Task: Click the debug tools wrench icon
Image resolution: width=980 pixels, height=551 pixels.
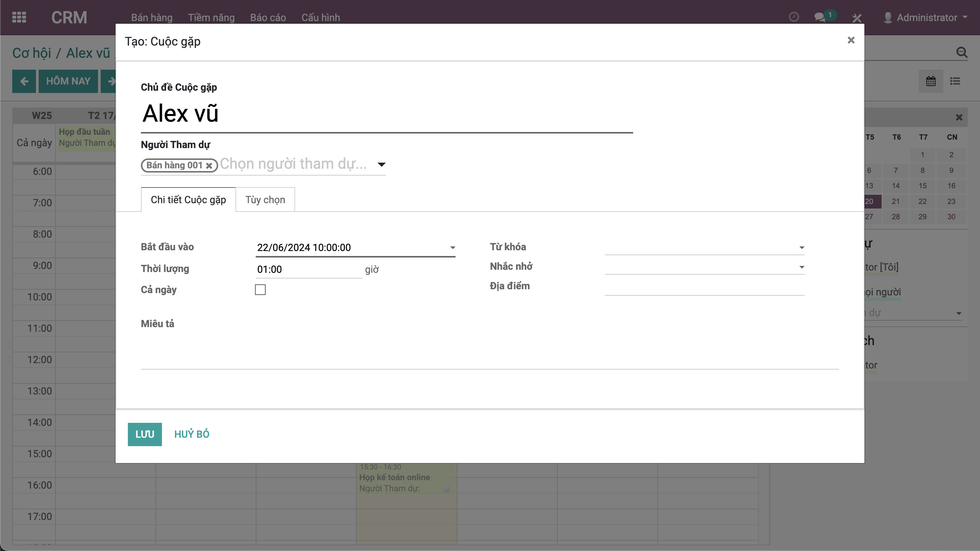Action: (x=857, y=18)
